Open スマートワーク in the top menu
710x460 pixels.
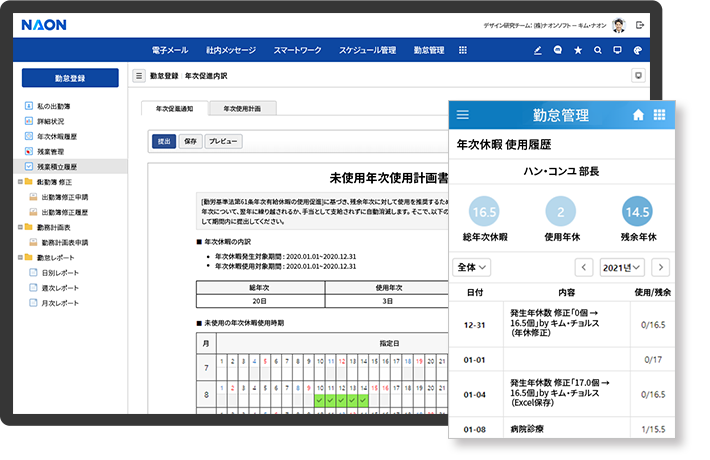click(x=297, y=50)
